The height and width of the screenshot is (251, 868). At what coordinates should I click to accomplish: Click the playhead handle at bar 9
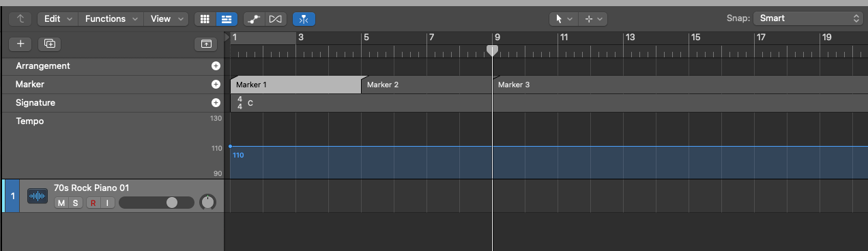coord(492,50)
